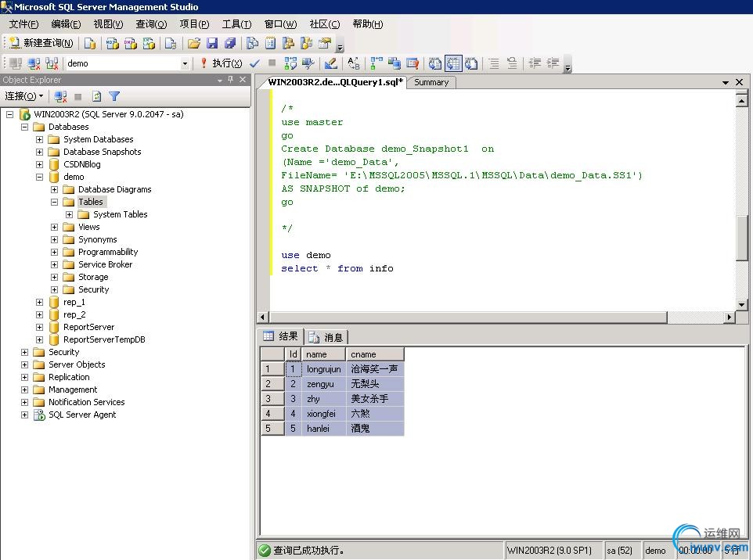Start a new Analysis Services DMX query

click(x=131, y=43)
